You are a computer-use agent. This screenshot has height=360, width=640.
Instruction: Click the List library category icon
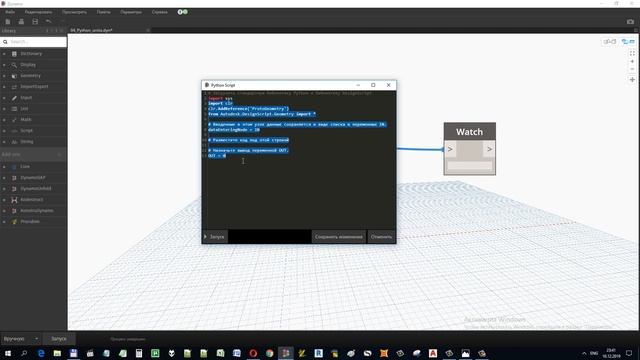pyautogui.click(x=14, y=109)
